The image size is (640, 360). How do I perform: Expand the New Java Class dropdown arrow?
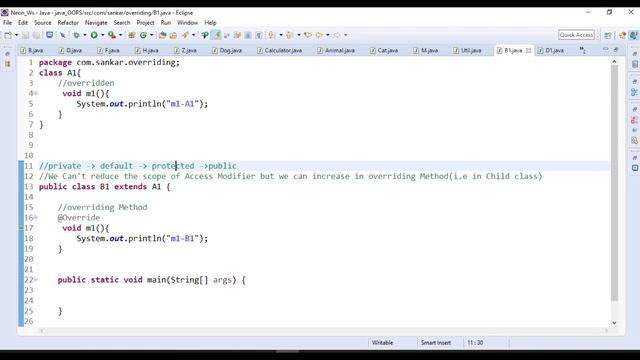tap(151, 35)
